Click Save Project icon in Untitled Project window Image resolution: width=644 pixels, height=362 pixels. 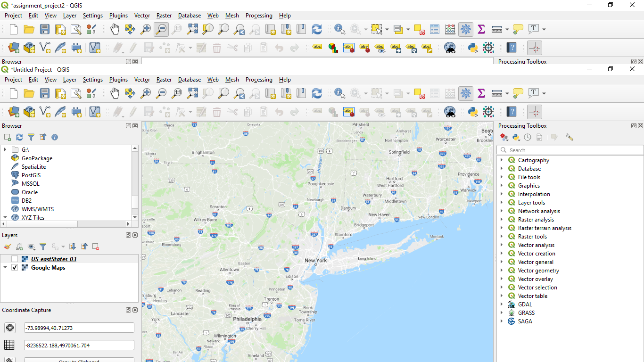click(x=45, y=93)
